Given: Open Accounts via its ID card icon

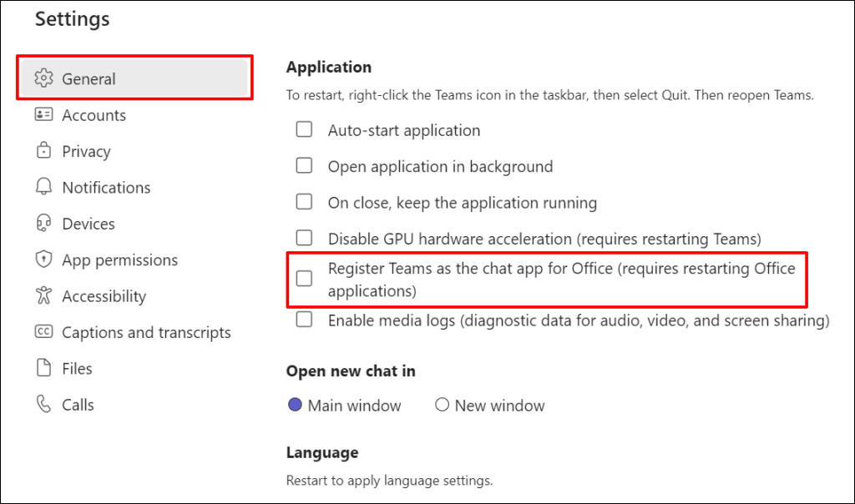Looking at the screenshot, I should click(x=43, y=114).
